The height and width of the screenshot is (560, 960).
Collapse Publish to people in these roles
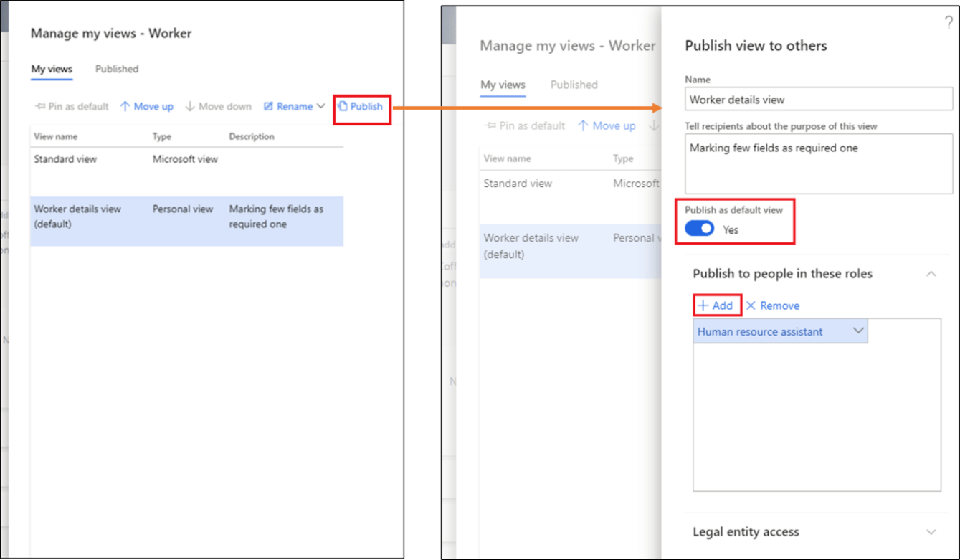(x=931, y=274)
